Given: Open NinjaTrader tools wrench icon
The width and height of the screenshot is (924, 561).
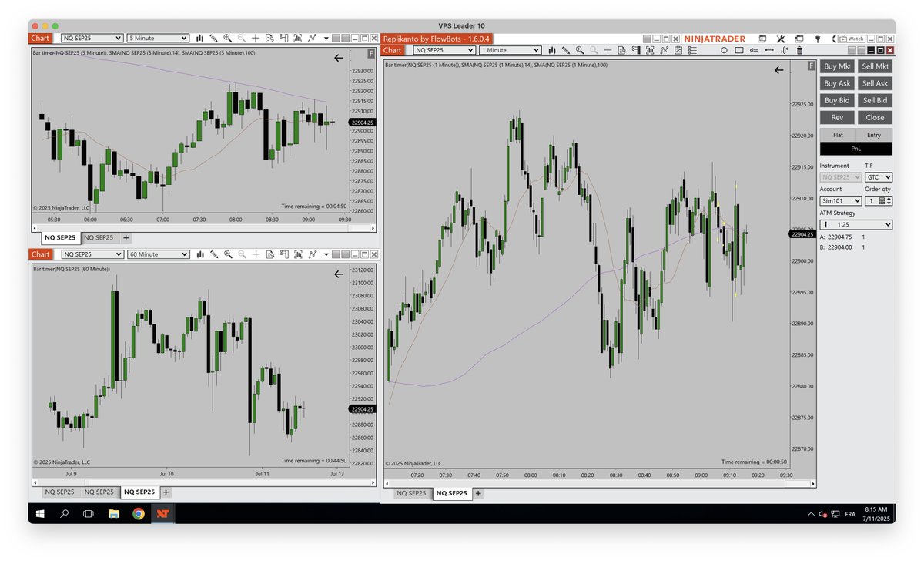Looking at the screenshot, I should [780, 39].
